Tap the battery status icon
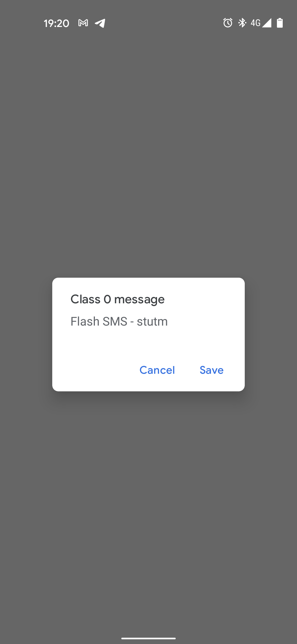This screenshot has height=644, width=297. pyautogui.click(x=280, y=23)
